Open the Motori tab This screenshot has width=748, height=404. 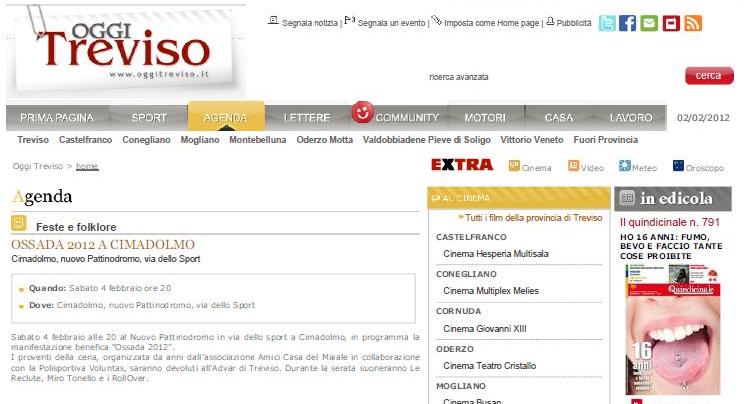[485, 118]
